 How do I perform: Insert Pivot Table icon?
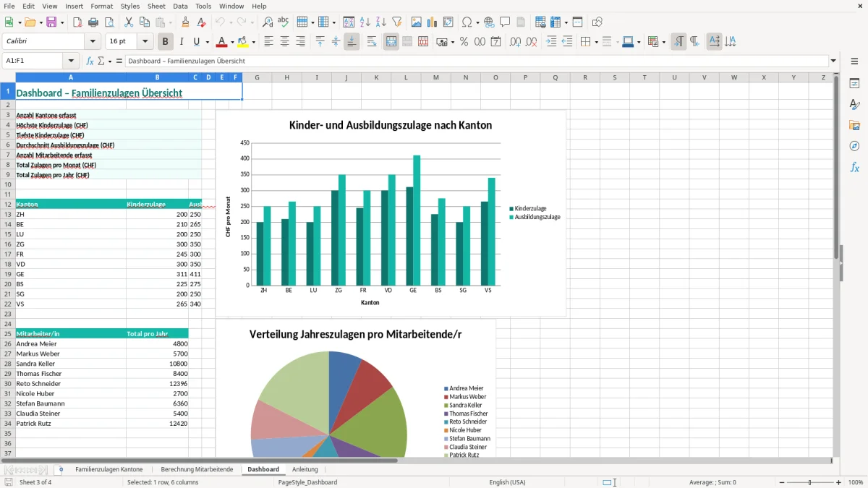click(x=448, y=22)
